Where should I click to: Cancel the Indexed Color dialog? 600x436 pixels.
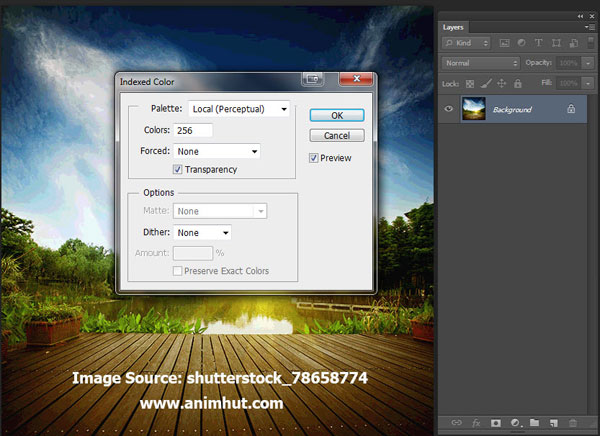[x=336, y=135]
